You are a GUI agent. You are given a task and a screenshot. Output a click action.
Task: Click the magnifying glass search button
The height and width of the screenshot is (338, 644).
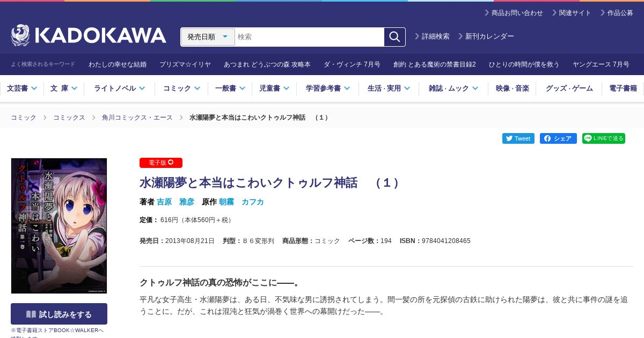click(x=394, y=37)
